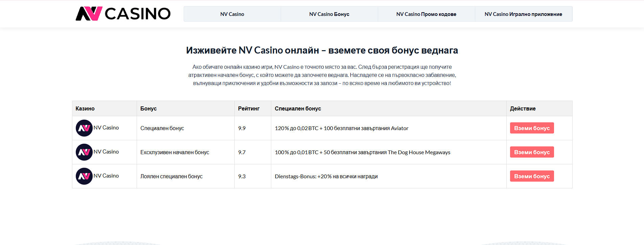Click NV Casino round logo in Ексклузивен начален бонус row
This screenshot has width=644, height=245.
pos(84,152)
